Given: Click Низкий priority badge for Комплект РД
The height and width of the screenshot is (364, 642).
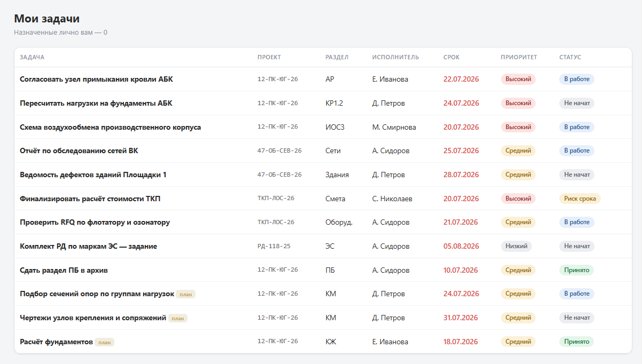Looking at the screenshot, I should click(x=516, y=246).
